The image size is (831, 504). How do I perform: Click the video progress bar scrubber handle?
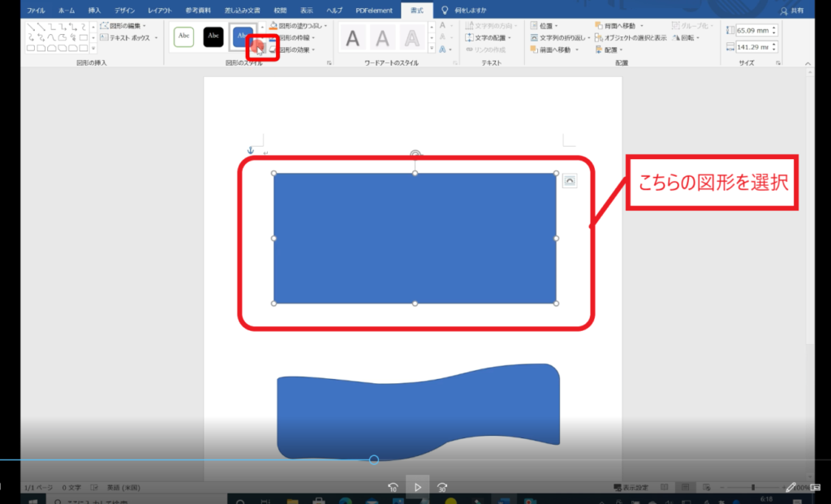[374, 460]
